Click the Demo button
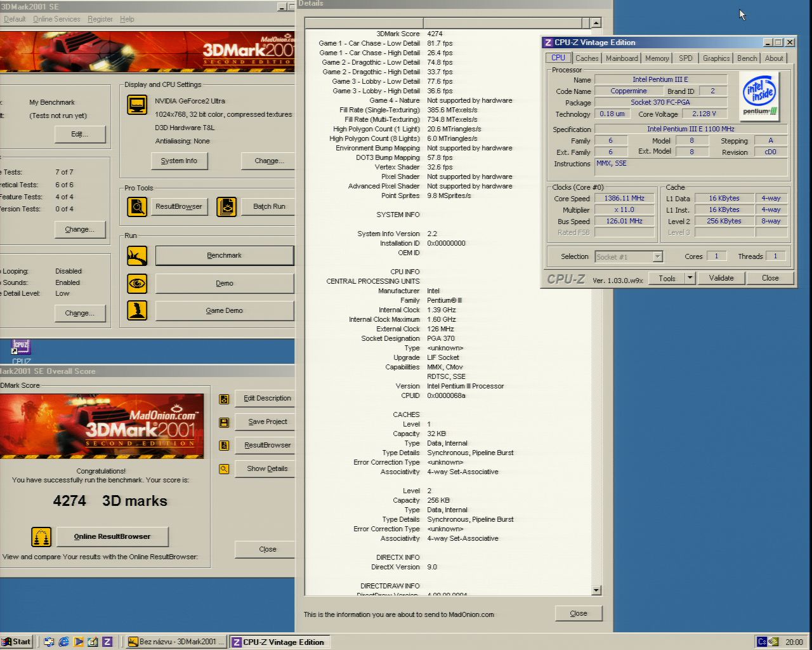The width and height of the screenshot is (812, 650). click(225, 283)
